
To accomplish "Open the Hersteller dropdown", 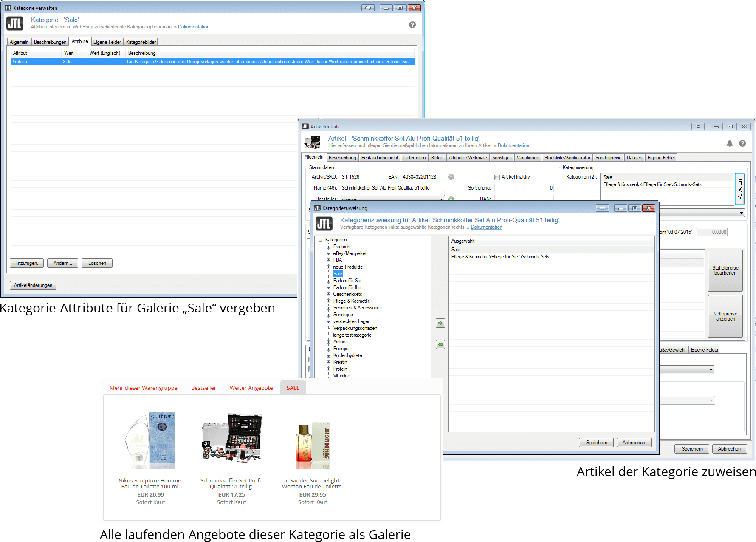I will coord(441,199).
